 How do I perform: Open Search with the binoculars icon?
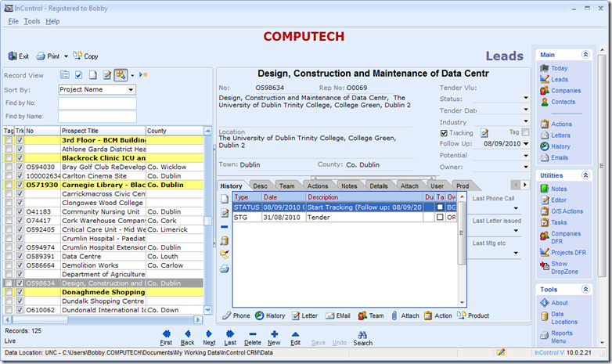[362, 338]
